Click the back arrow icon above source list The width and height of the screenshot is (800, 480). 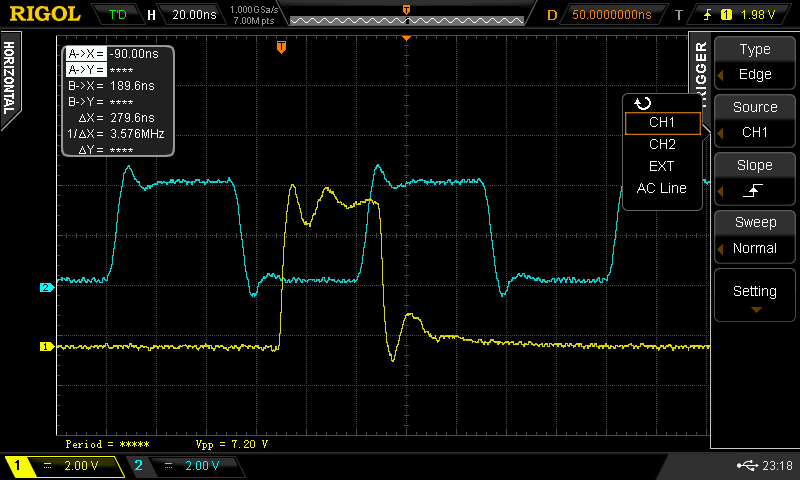[x=642, y=104]
